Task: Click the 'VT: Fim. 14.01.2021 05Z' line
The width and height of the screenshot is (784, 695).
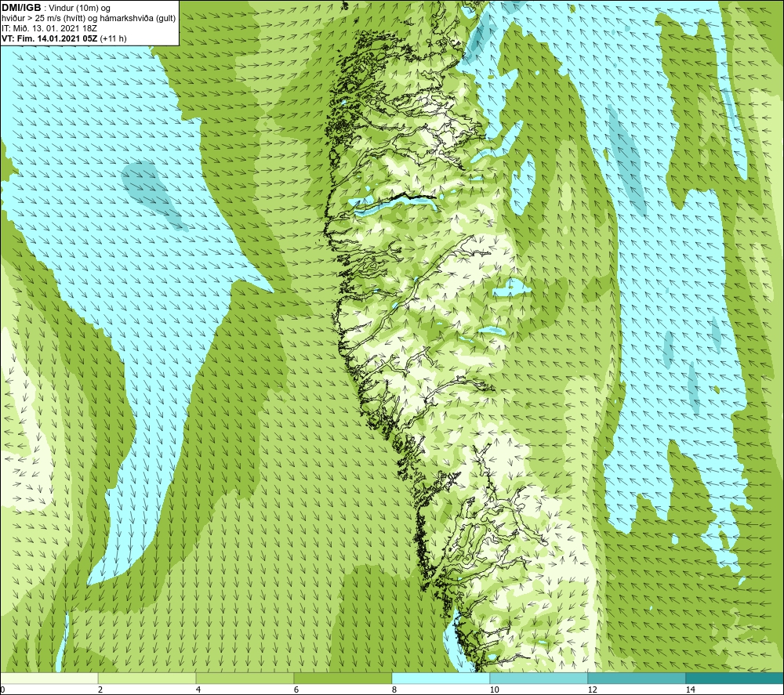Action: pyautogui.click(x=50, y=38)
